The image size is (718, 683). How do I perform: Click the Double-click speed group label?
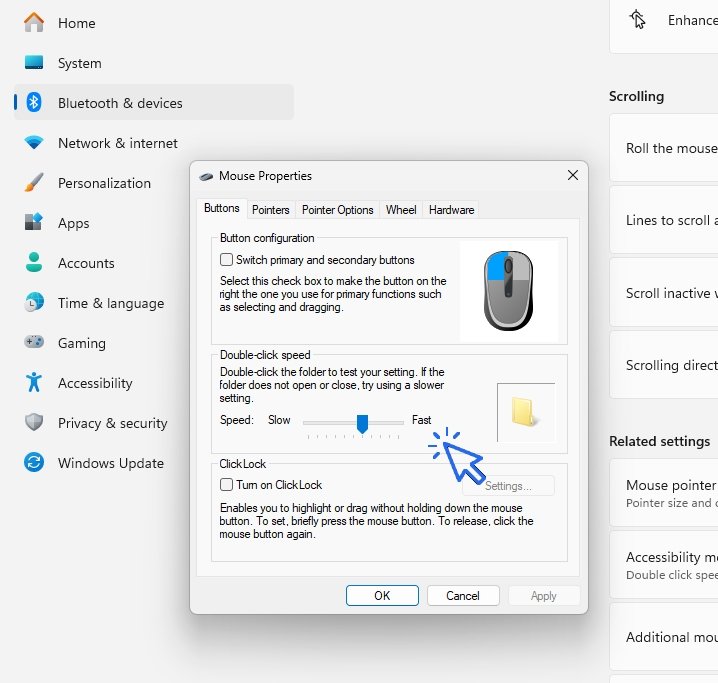tap(265, 354)
